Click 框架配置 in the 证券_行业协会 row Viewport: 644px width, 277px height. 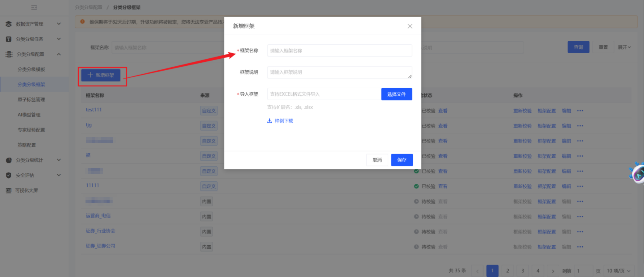(547, 232)
